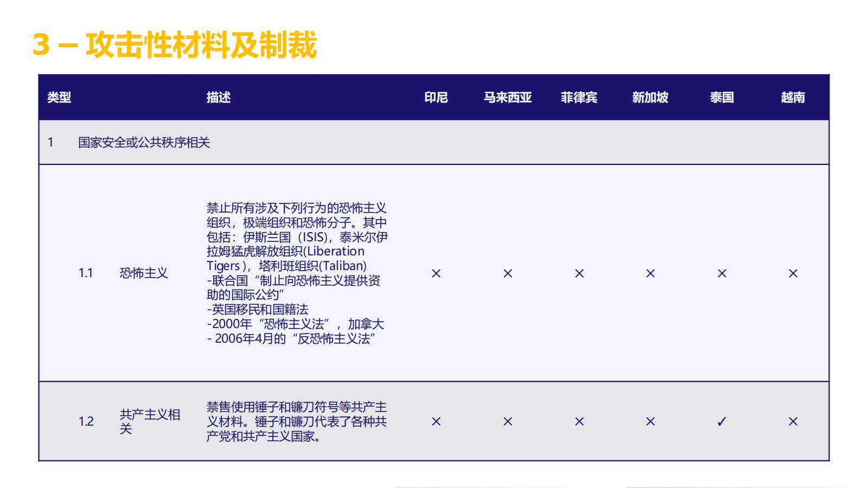Click the X mark for 恐怖主义 under 新加坡
Screen dimensions: 868x488
650,273
